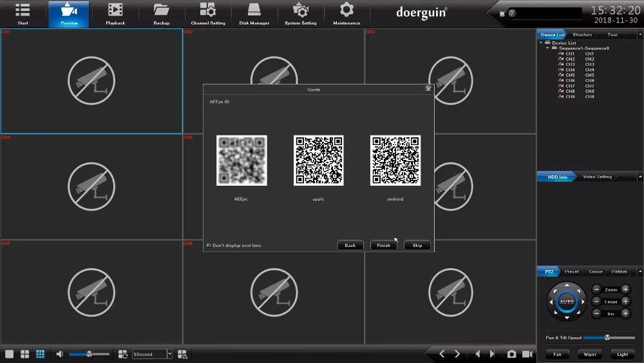This screenshot has height=363, width=644.
Task: Go to previous page with left chevron
Action: pos(442,354)
